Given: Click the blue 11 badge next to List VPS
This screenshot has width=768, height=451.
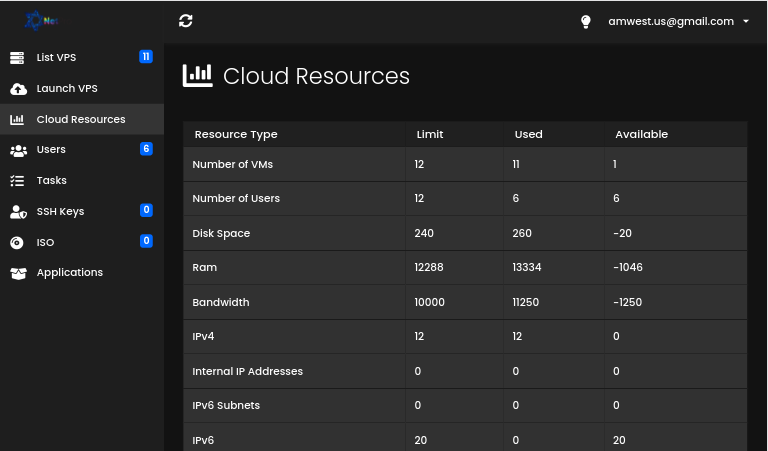Looking at the screenshot, I should (x=146, y=57).
